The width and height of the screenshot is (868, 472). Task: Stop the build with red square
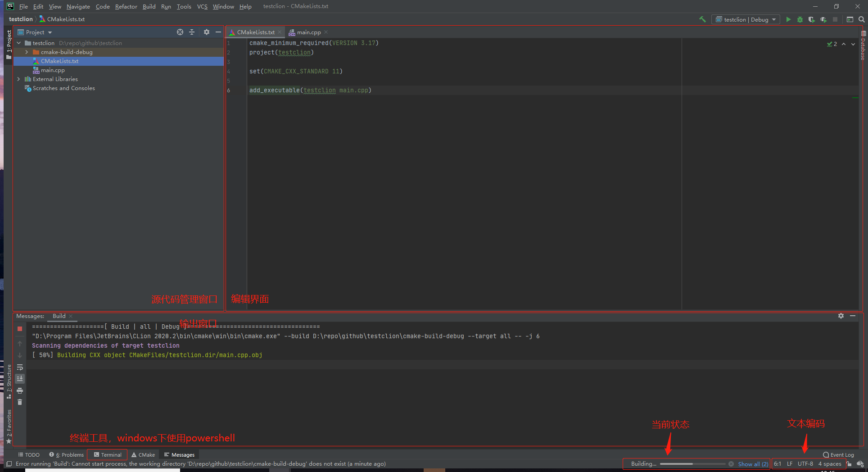pos(20,329)
